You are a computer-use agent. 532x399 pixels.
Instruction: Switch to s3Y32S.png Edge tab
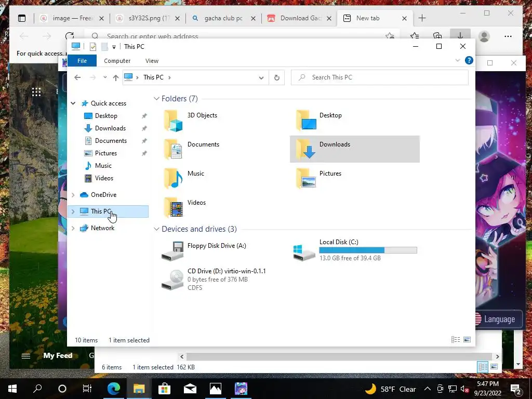point(148,18)
